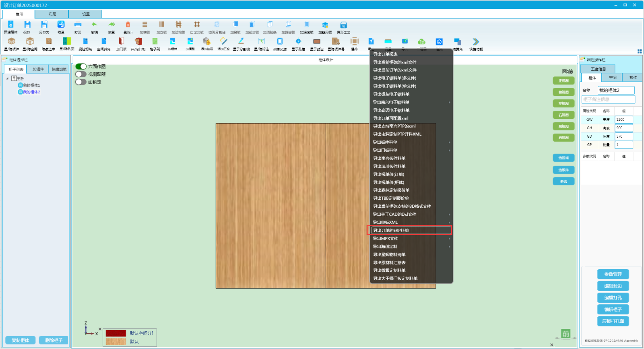This screenshot has height=349, width=644.
Task: Click the 层板打孔面 button
Action: (613, 321)
